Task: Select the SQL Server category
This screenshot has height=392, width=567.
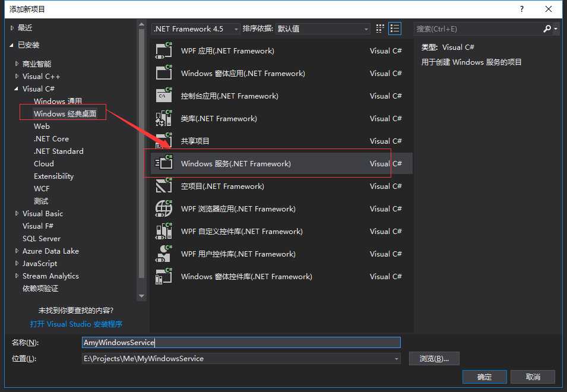Action: 41,239
